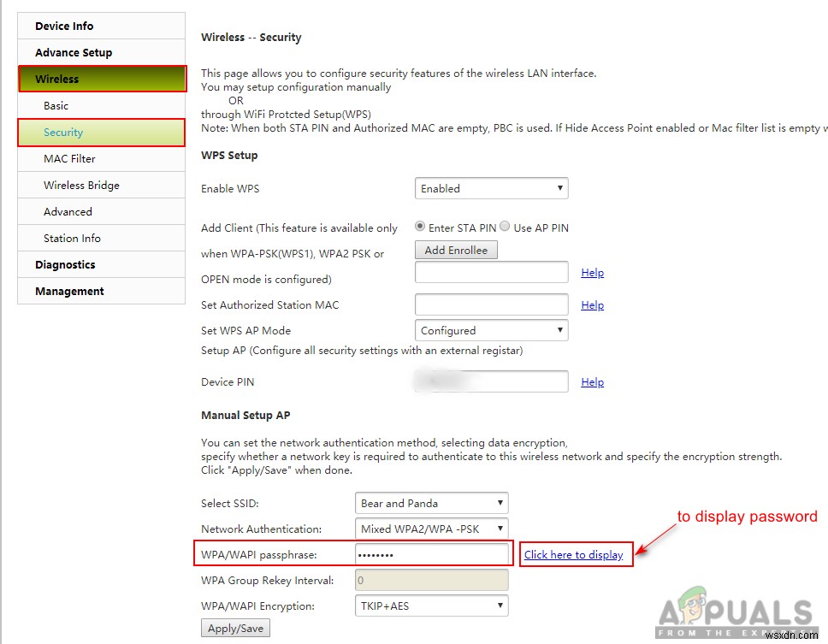Click the WPA/WAPI passphrase field
Screen dimensions: 828x644
click(x=431, y=554)
